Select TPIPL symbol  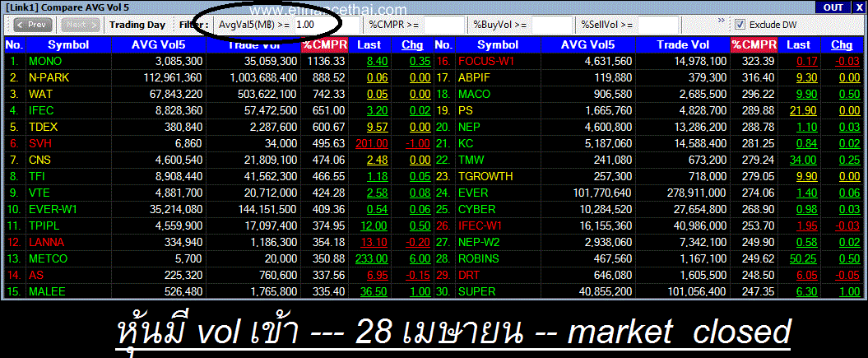pos(44,225)
